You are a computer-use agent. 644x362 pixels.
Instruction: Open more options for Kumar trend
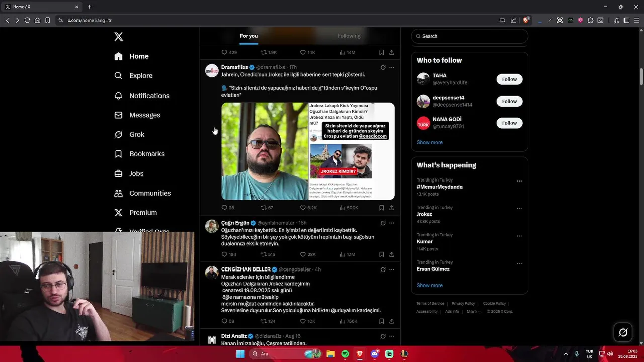[x=519, y=236]
